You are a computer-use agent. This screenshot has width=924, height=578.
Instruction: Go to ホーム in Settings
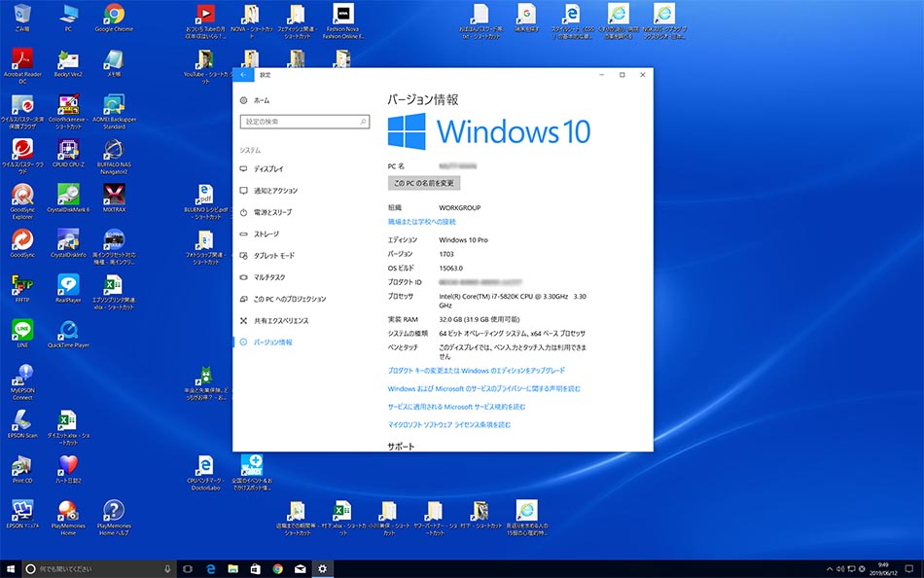[x=261, y=100]
